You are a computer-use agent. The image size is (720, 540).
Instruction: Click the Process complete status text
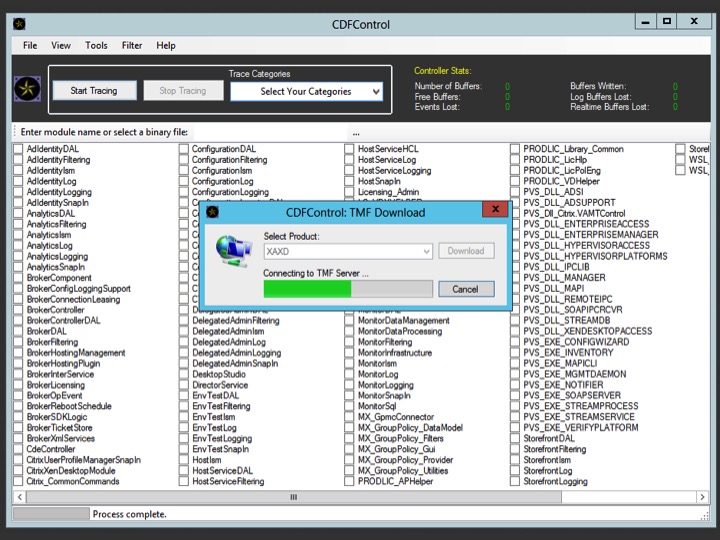[x=129, y=514]
